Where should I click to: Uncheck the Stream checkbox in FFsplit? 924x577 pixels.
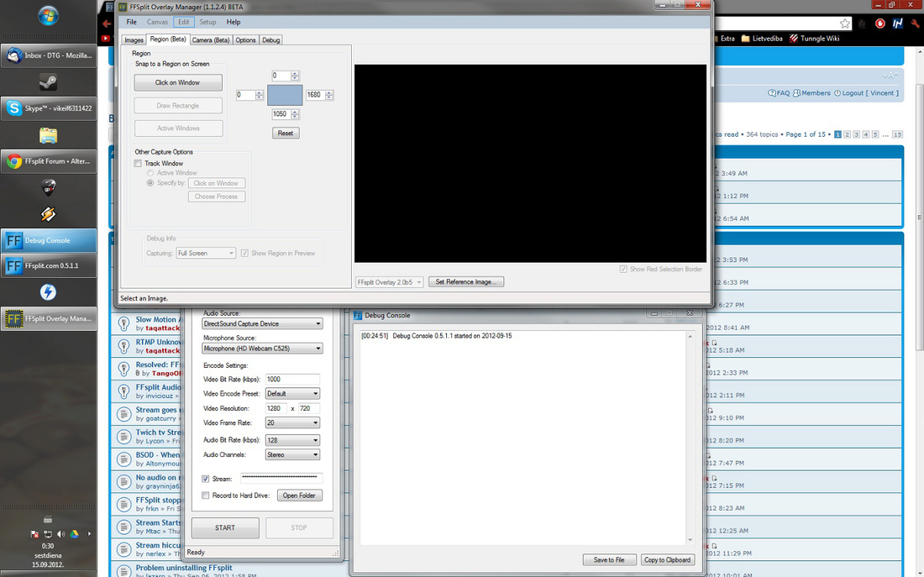(206, 479)
